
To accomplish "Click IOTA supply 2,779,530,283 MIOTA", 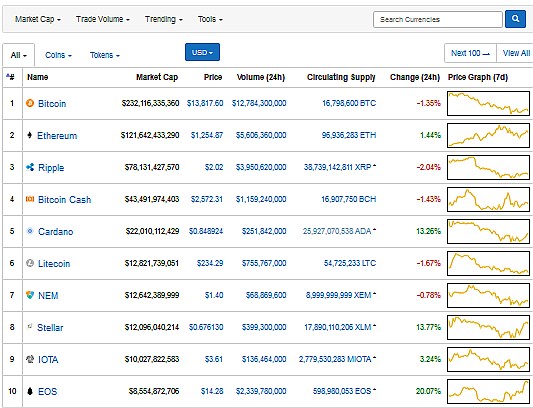I will tap(335, 359).
